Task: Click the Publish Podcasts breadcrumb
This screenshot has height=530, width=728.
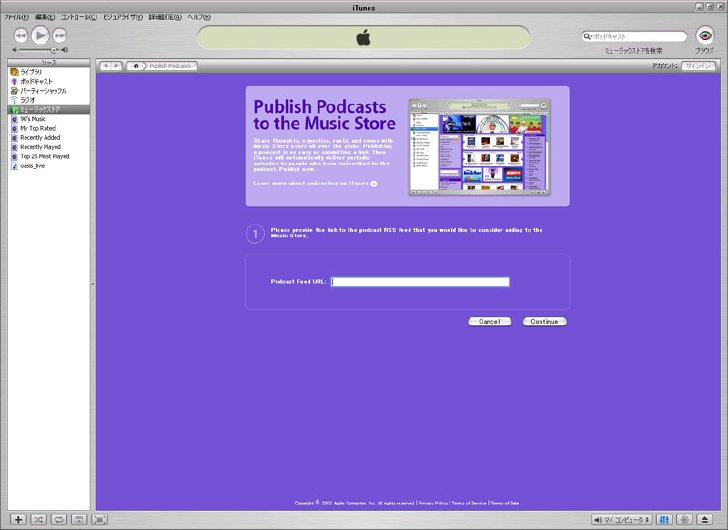Action: [170, 66]
